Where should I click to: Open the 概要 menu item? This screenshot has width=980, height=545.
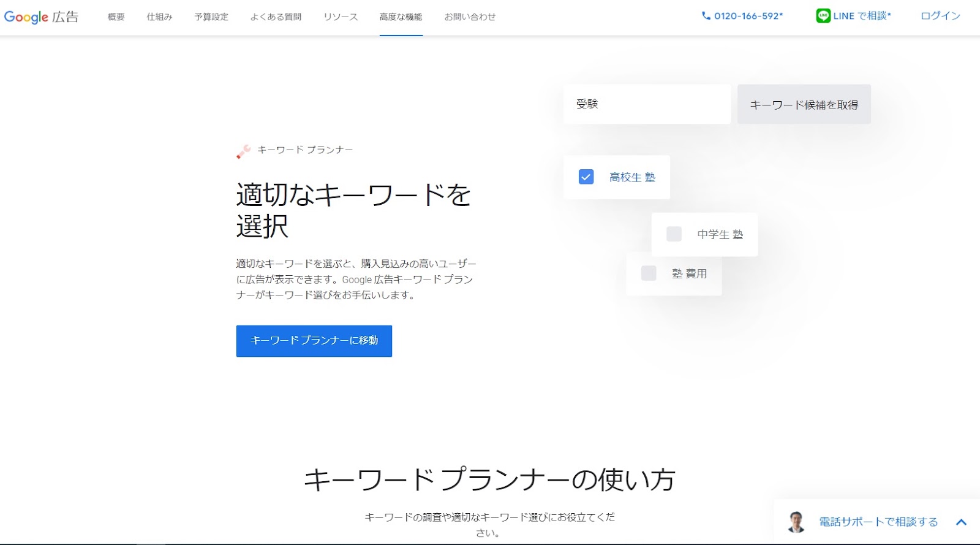point(116,17)
